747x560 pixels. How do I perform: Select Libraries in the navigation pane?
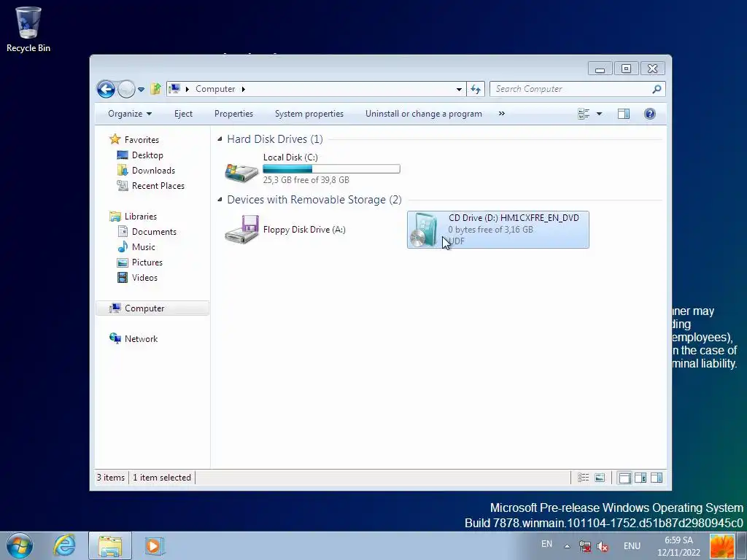(141, 216)
